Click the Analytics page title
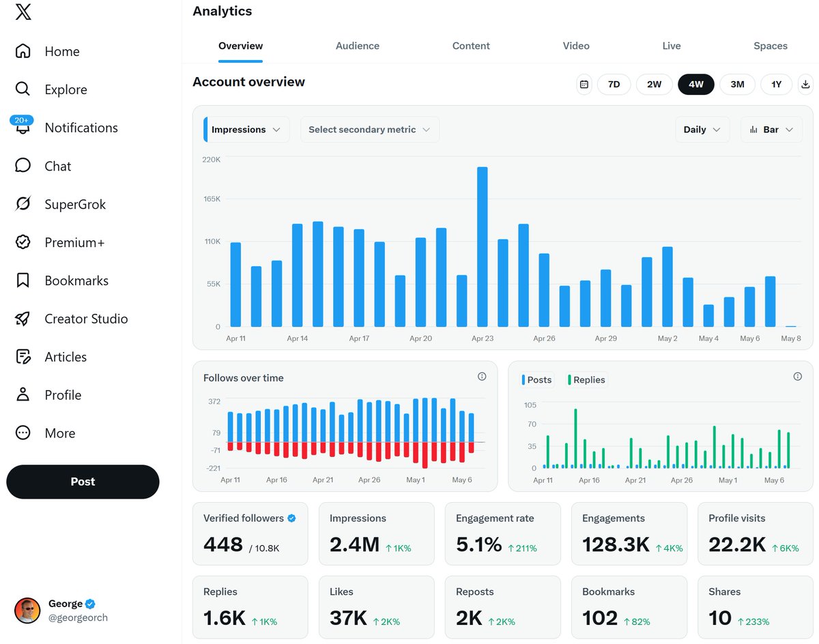Image resolution: width=819 pixels, height=644 pixels. coord(222,11)
